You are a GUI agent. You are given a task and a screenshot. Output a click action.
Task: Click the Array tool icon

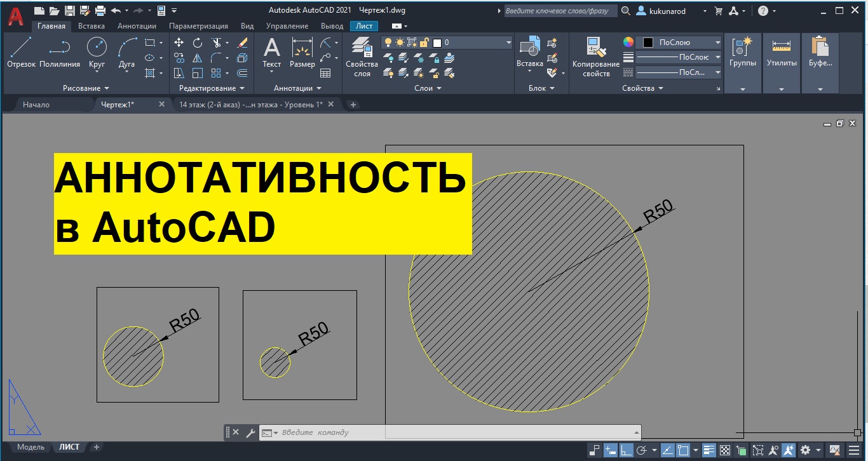pos(217,73)
